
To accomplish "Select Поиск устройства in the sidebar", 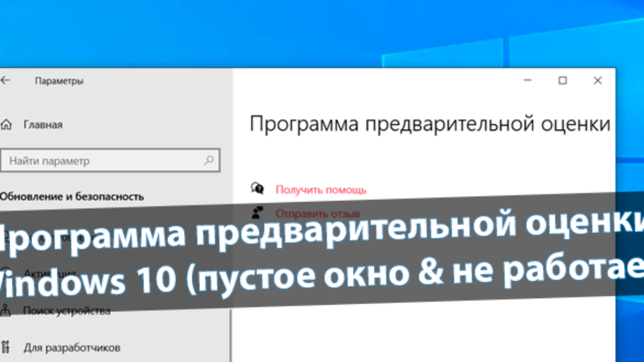I will [66, 311].
